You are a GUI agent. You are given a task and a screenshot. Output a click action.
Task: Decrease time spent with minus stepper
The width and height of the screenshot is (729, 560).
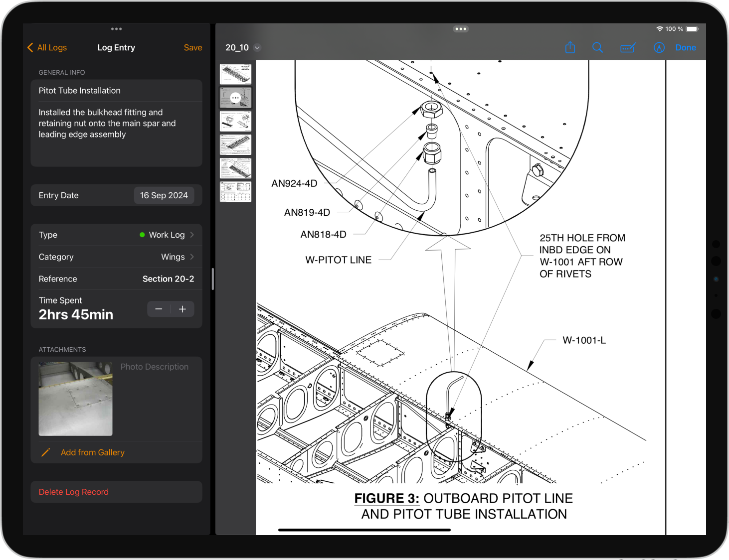coord(159,309)
